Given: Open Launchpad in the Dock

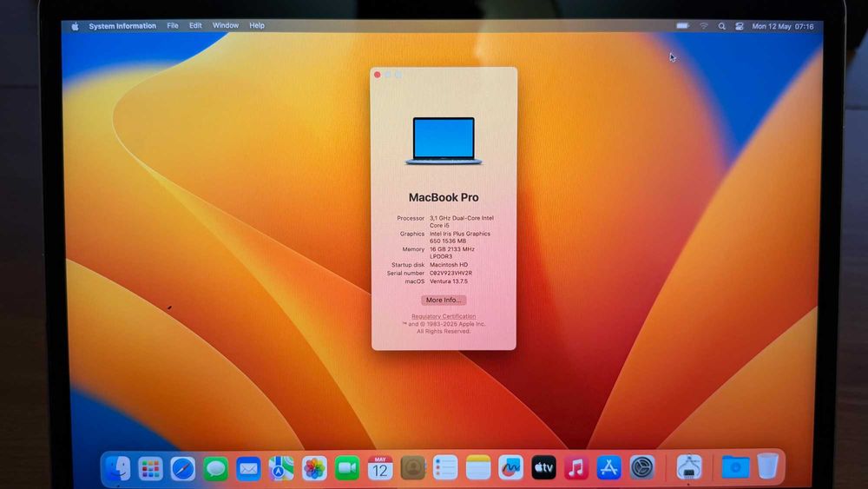Looking at the screenshot, I should 150,468.
